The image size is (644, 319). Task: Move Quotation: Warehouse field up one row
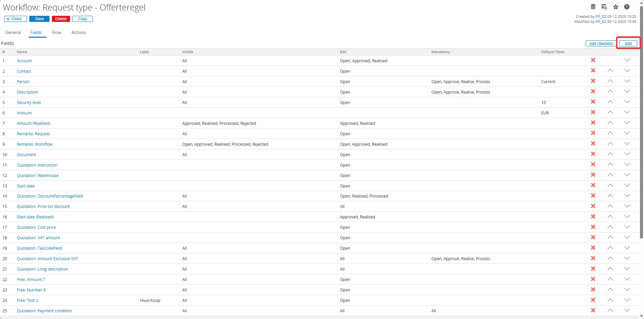(x=610, y=175)
